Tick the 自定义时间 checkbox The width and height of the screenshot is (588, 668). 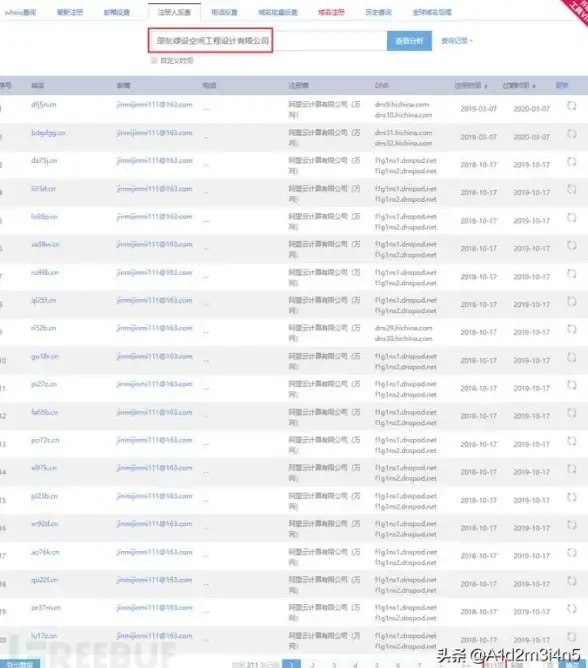tap(154, 60)
